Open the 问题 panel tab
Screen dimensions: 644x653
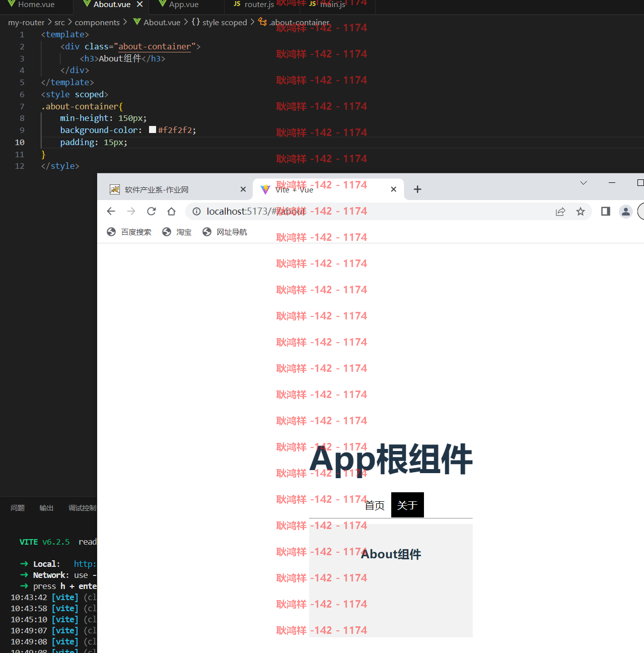pyautogui.click(x=18, y=508)
